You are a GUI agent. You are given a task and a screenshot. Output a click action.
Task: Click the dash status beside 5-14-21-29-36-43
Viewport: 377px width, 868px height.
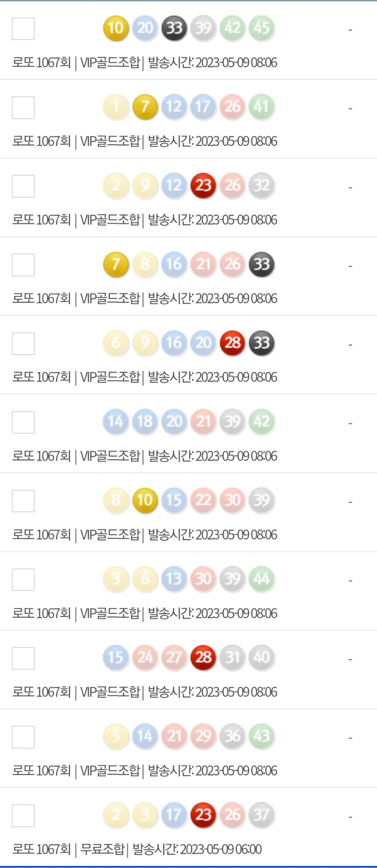[350, 738]
